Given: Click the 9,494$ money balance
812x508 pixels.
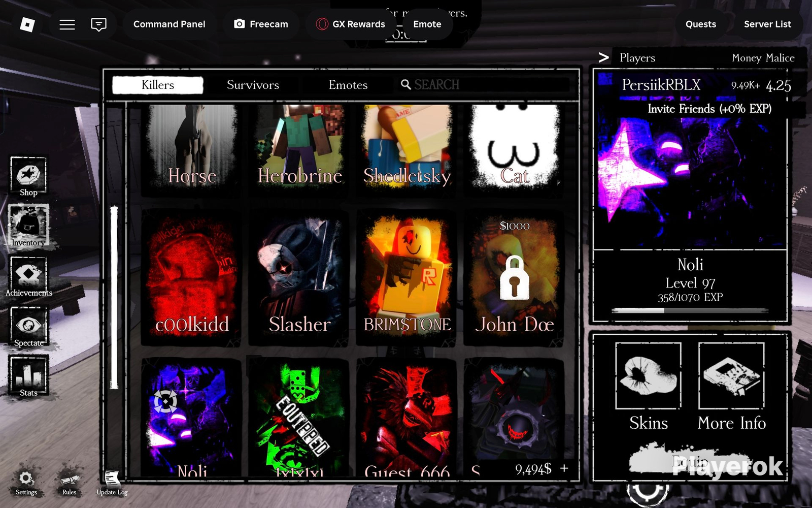Looking at the screenshot, I should click(x=533, y=469).
